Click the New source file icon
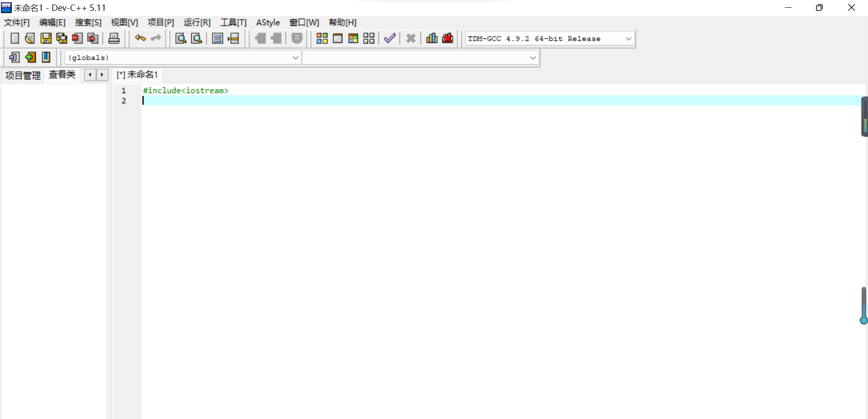 click(14, 38)
